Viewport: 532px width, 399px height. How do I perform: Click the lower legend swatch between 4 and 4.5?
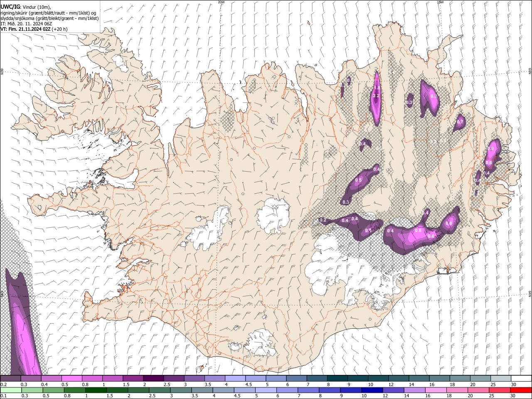[x=223, y=390]
